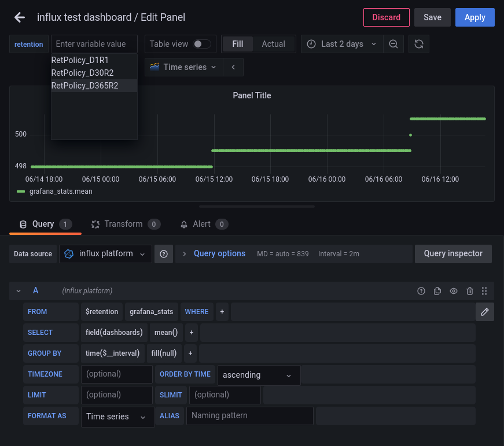Refresh the dashboard with the refresh icon

418,43
